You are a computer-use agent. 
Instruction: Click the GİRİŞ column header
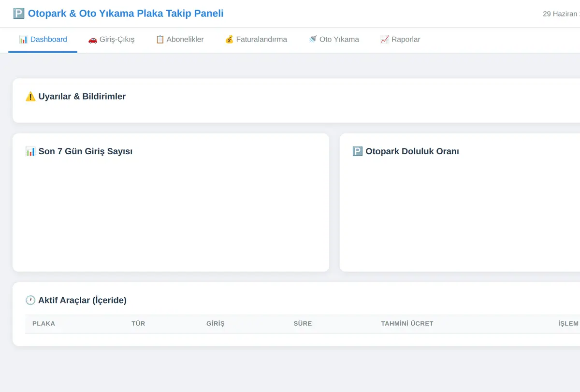[x=216, y=323]
